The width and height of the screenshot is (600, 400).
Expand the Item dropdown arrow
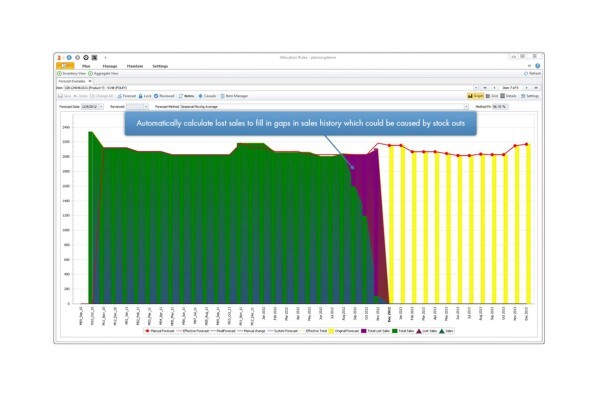476,88
